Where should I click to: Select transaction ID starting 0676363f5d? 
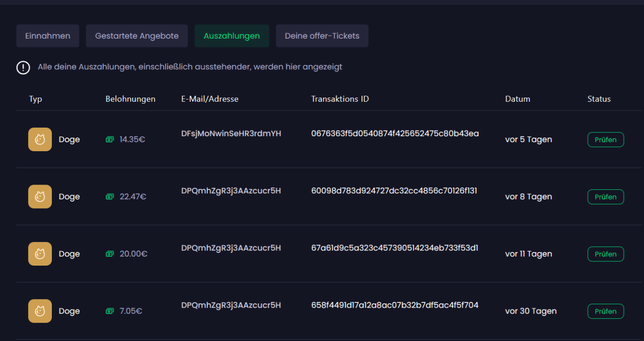point(395,134)
